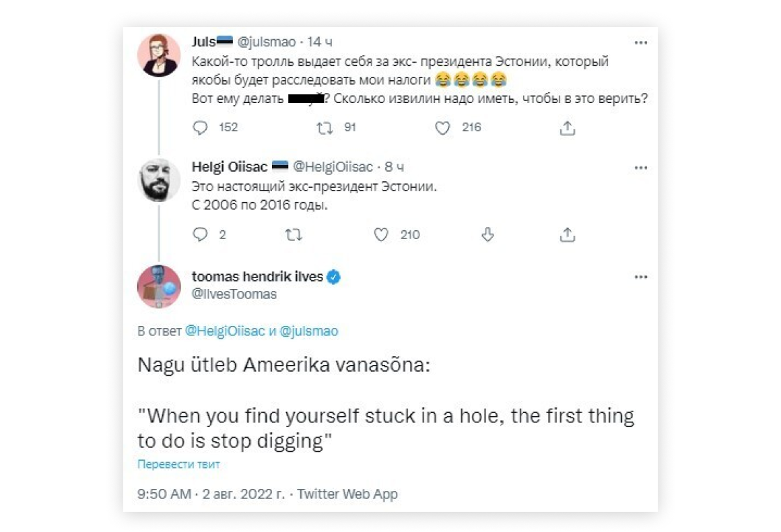Reply to Helgi Oiisac's tweet
The width and height of the screenshot is (781, 532).
coord(201,234)
